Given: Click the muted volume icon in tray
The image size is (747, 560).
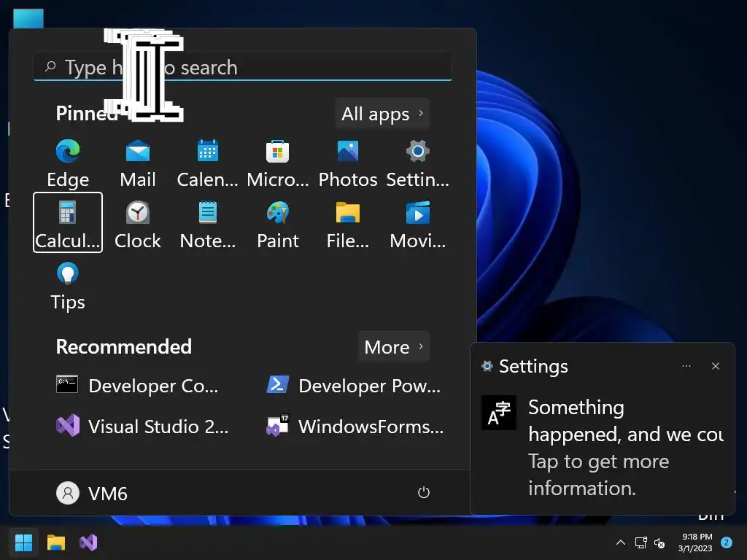Looking at the screenshot, I should [659, 542].
